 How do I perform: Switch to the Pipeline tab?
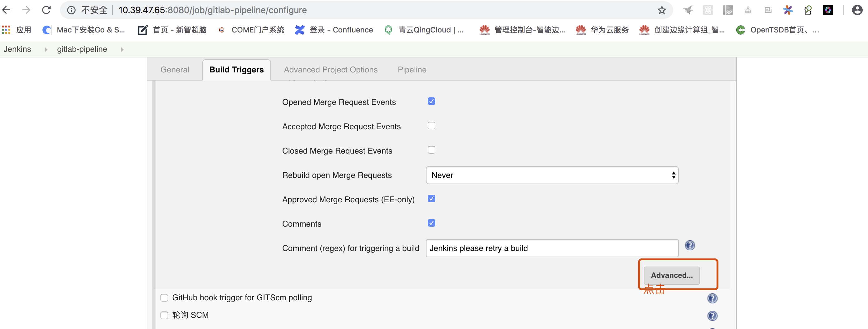pyautogui.click(x=412, y=70)
